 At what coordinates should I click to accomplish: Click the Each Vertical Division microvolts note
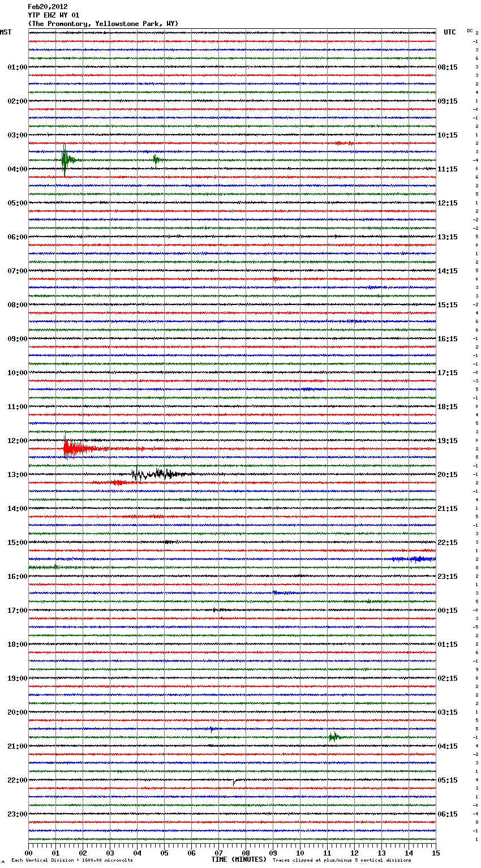(72, 861)
